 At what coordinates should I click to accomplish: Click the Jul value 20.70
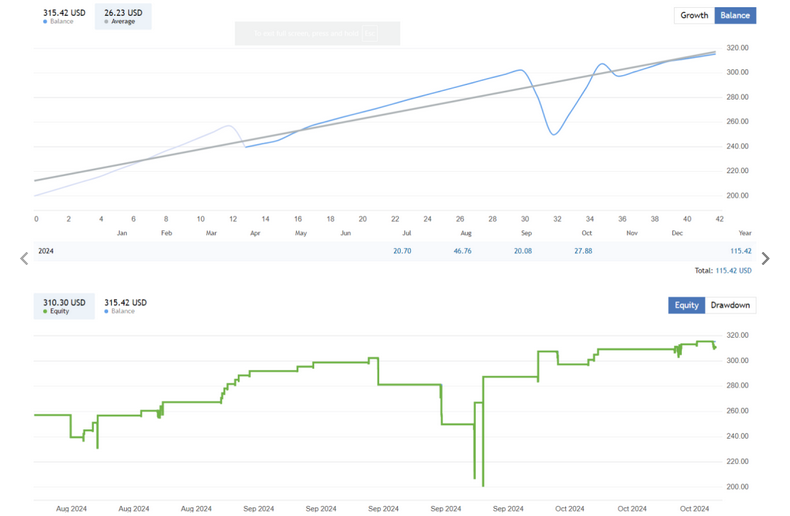click(402, 251)
